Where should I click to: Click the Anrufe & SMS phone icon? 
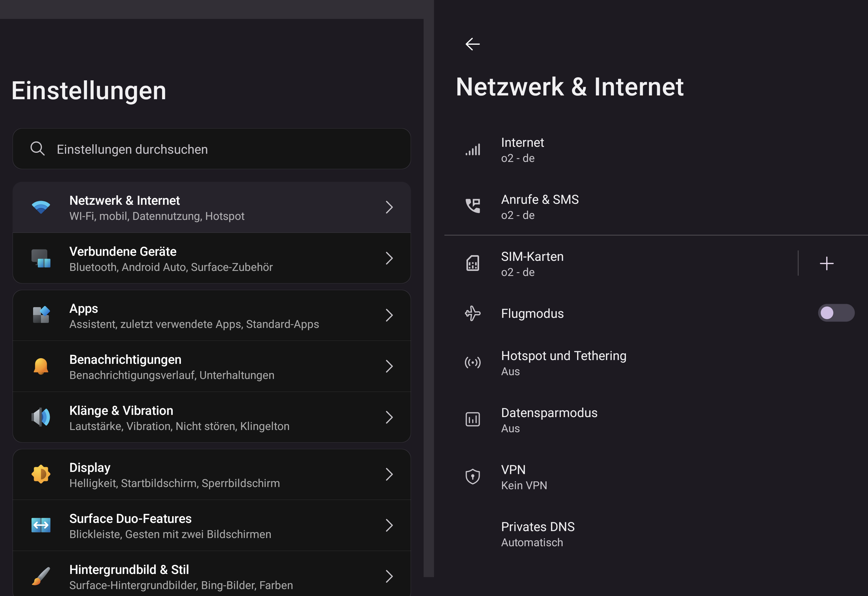[473, 206]
